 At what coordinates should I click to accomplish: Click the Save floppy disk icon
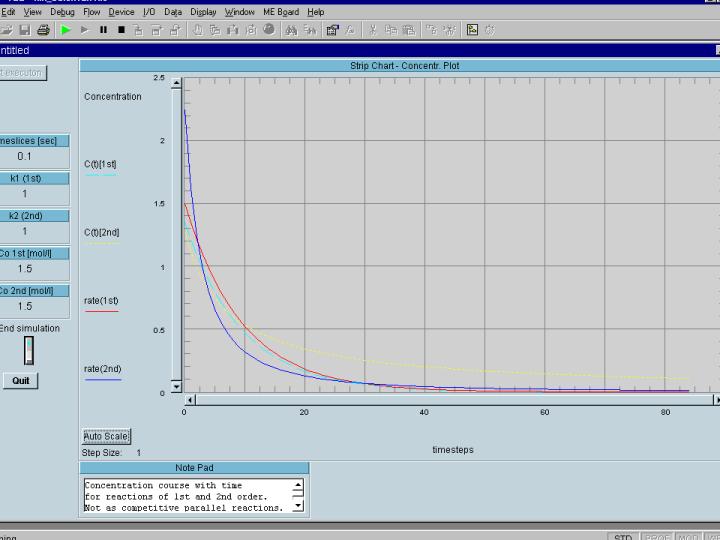[27, 30]
